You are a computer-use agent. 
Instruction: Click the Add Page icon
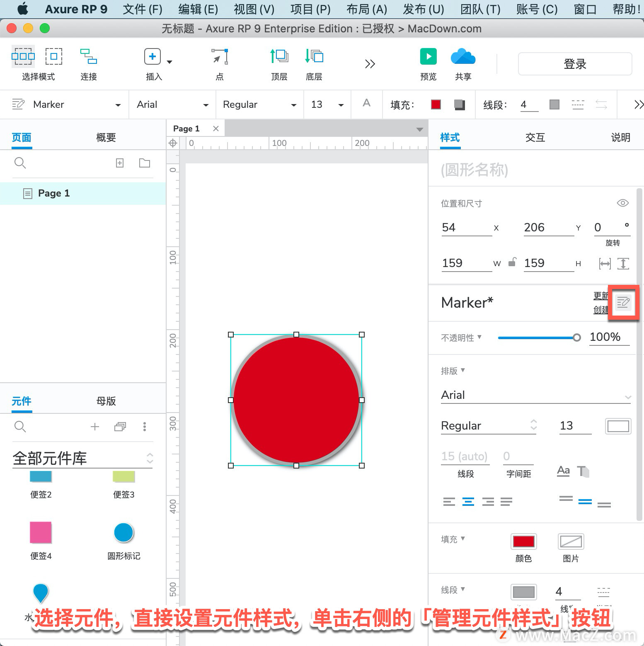point(120,163)
